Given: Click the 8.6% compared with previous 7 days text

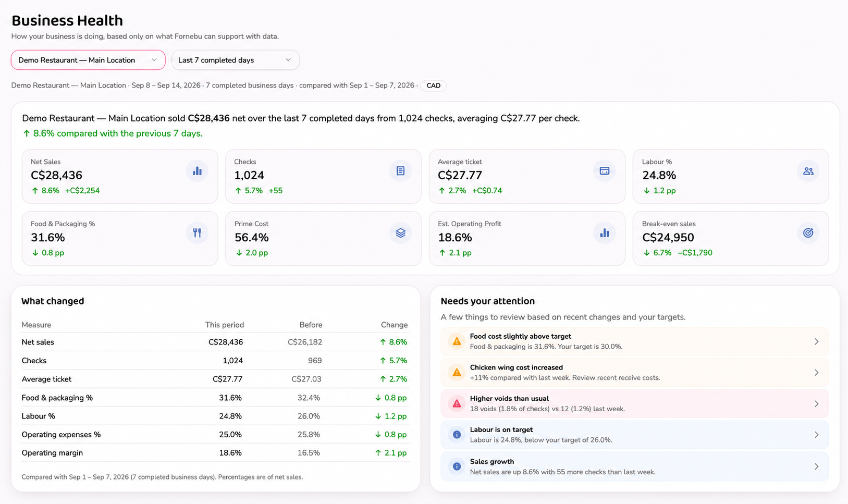Looking at the screenshot, I should click(x=113, y=133).
